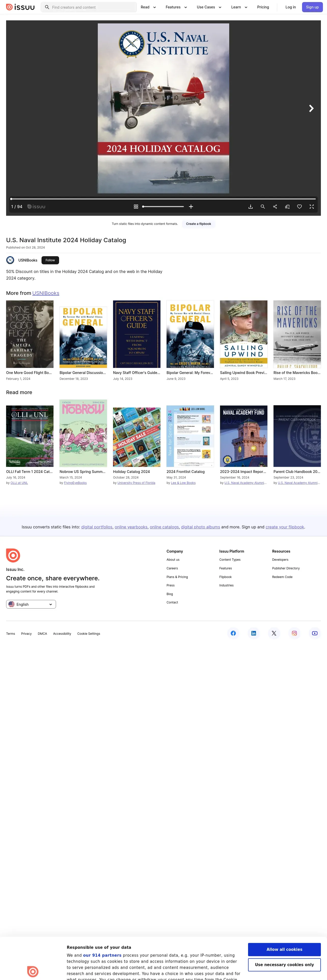Click the search magnifier icon in the header
Viewport: 327px width, 980px height.
click(x=47, y=7)
